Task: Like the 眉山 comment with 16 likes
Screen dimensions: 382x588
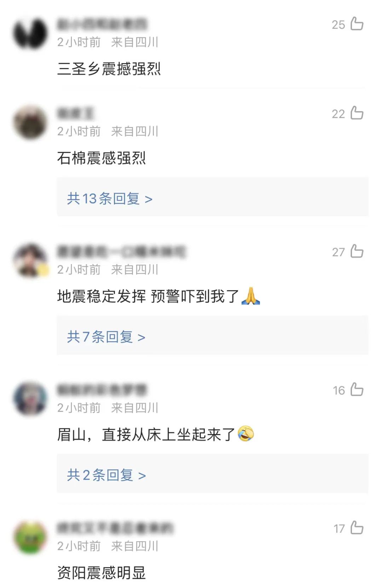Action: pyautogui.click(x=357, y=390)
